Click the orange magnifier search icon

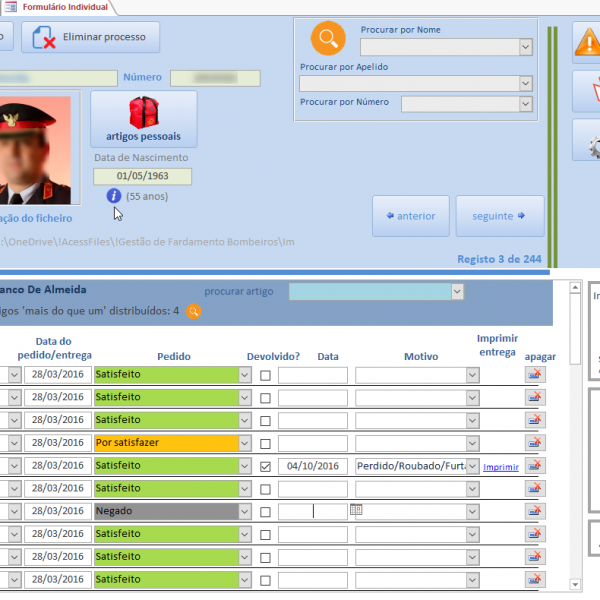327,39
